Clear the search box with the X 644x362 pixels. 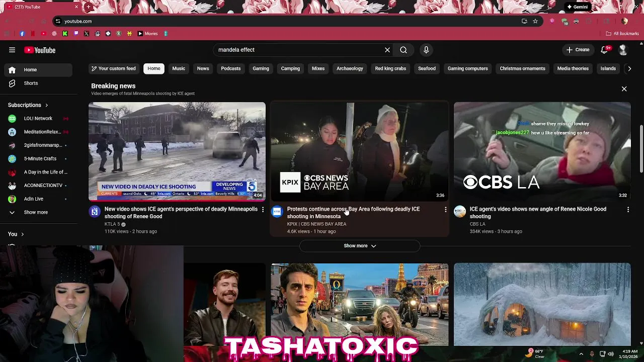coord(387,50)
